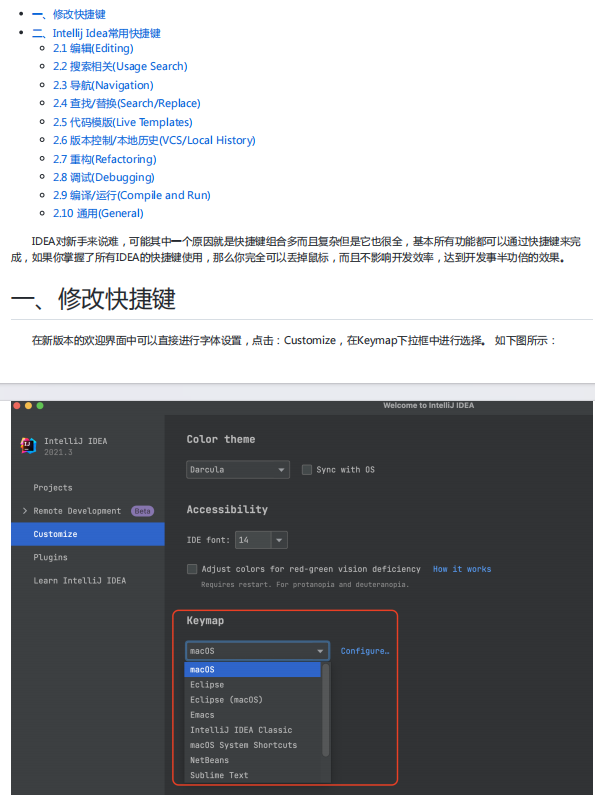This screenshot has height=803, width=595.
Task: Open the Keymap macOS combo box
Action: (258, 651)
